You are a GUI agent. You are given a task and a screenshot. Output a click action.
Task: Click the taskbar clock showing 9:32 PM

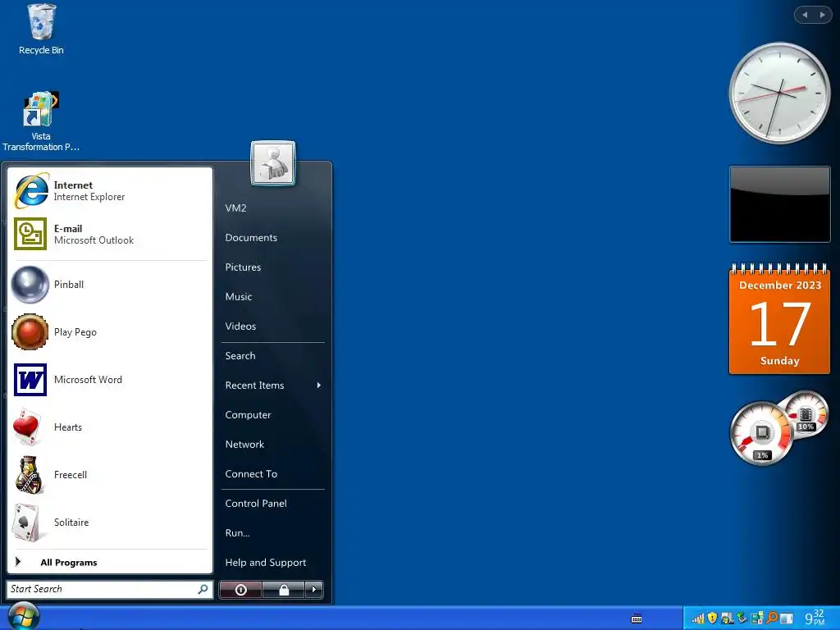point(815,619)
